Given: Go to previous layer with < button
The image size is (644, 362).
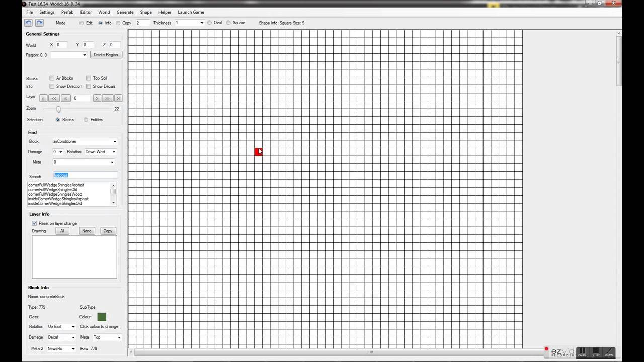Looking at the screenshot, I should click(x=66, y=98).
